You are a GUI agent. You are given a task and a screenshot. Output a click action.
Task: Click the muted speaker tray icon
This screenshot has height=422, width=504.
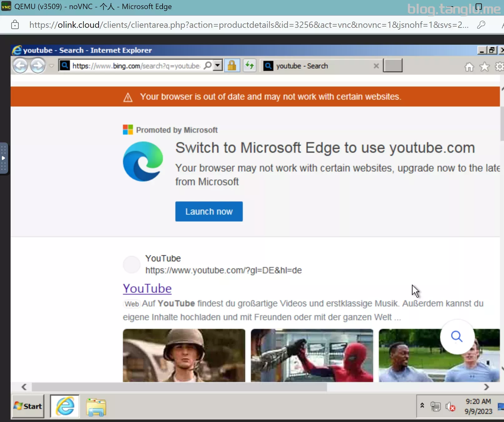click(x=450, y=407)
